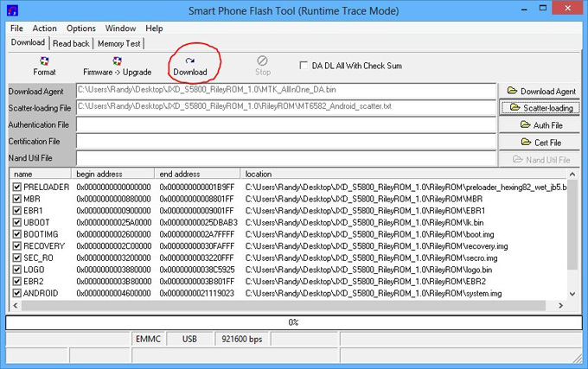588x369 pixels.
Task: Sort by the name column header
Action: tap(40, 174)
